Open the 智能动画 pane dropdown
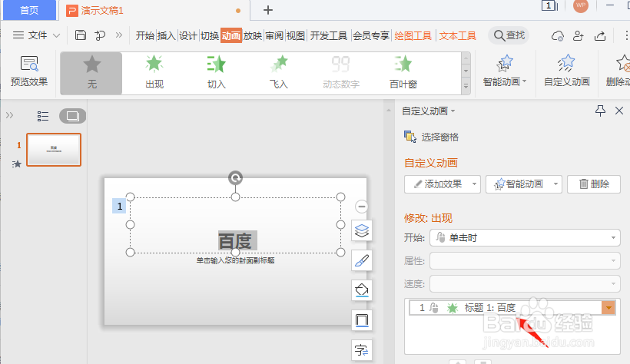The height and width of the screenshot is (364, 630). pyautogui.click(x=523, y=184)
